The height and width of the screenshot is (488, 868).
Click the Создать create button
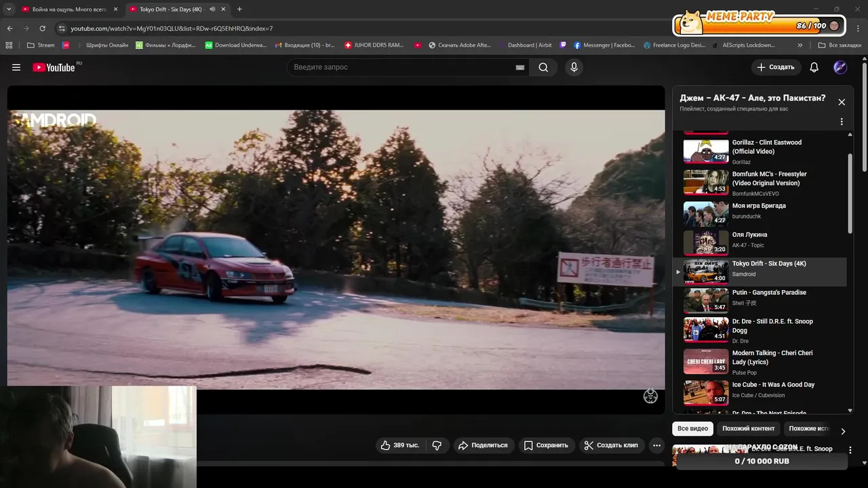(x=776, y=67)
